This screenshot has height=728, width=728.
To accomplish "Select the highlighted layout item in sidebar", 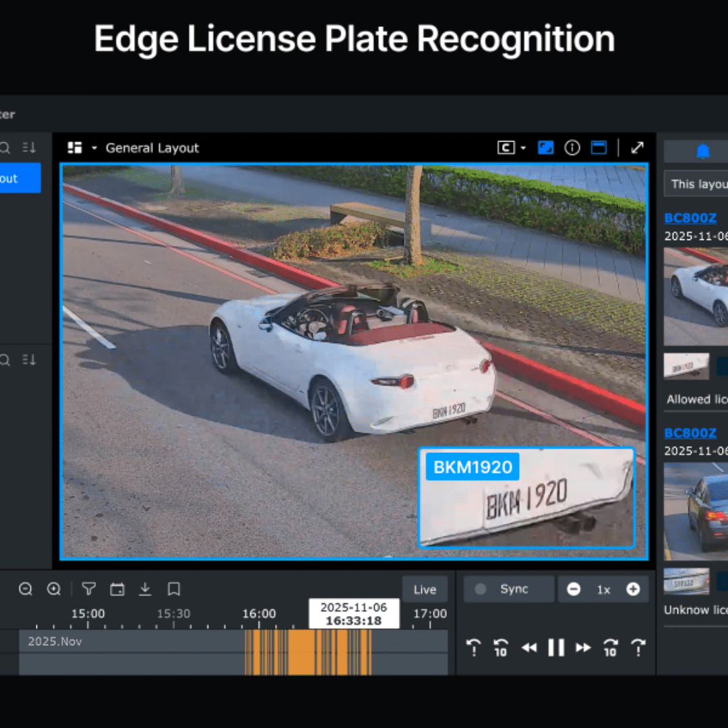I will (x=19, y=179).
